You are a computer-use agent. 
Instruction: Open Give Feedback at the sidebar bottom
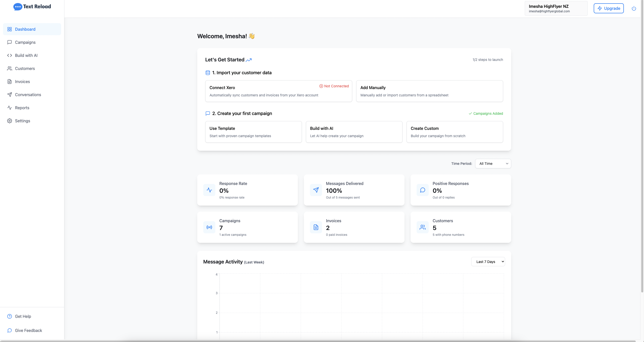coord(28,330)
